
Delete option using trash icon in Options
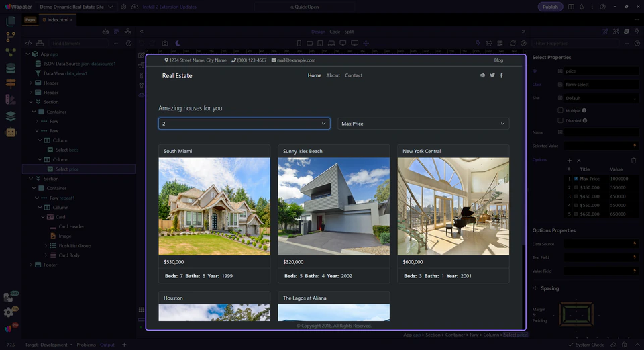pyautogui.click(x=633, y=160)
